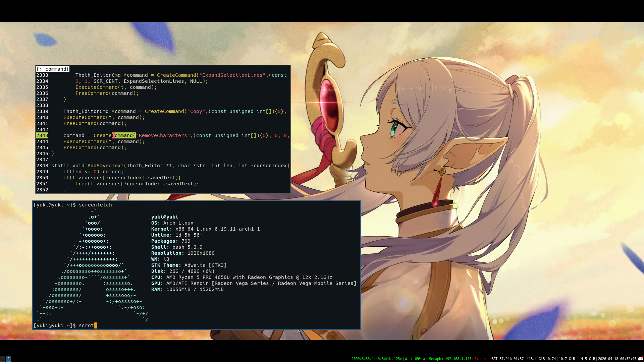Image resolution: width=644 pixels, height=362 pixels.
Task: Click the IPv6 address in status bar
Action: [x=376, y=359]
